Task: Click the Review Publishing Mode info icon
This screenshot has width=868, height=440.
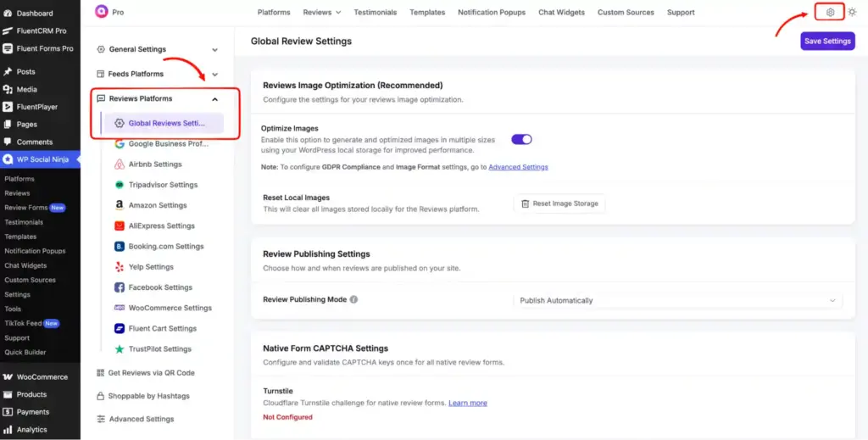Action: 353,299
